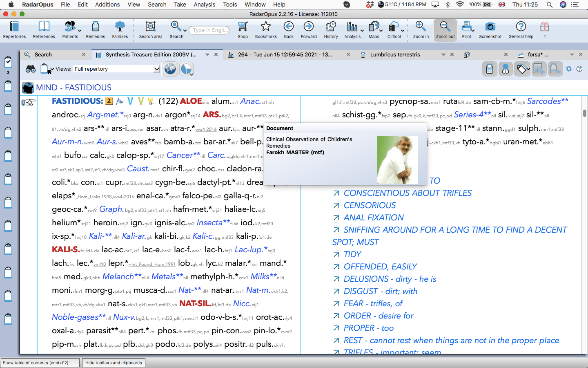This screenshot has height=368, width=588.
Task: Open the Shop cart icon
Action: tap(243, 30)
